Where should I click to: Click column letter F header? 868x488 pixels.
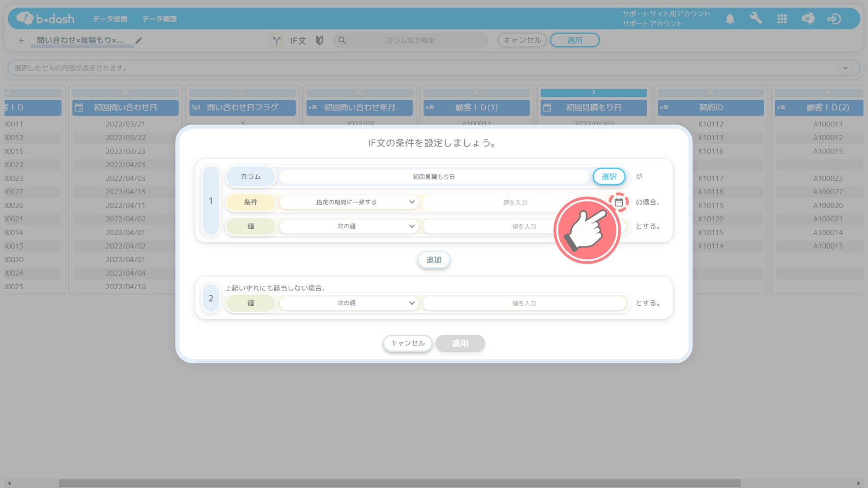[x=594, y=93]
